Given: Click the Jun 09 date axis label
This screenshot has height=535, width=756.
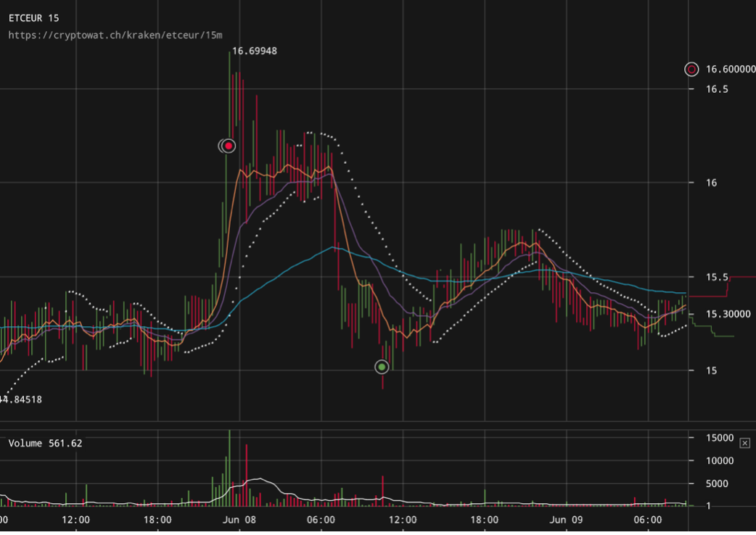Looking at the screenshot, I should coord(566,520).
